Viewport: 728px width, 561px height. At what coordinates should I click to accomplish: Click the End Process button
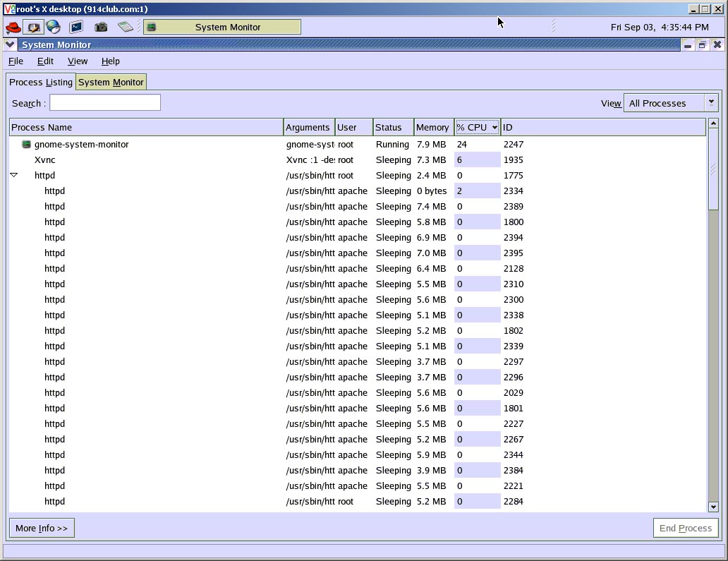[685, 528]
